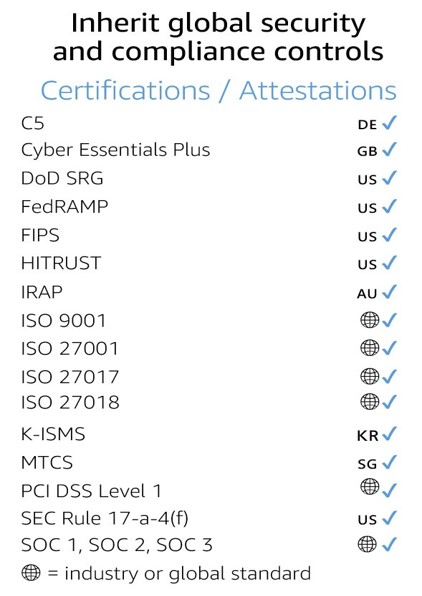Click the globe icon beside ISO 27001
This screenshot has width=422, height=596.
point(369,347)
